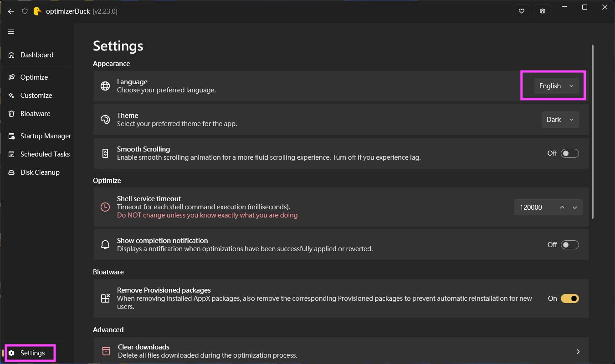Screen dimensions: 615x364
Task: Click the shield icon beside the duck logo
Action: click(x=25, y=11)
